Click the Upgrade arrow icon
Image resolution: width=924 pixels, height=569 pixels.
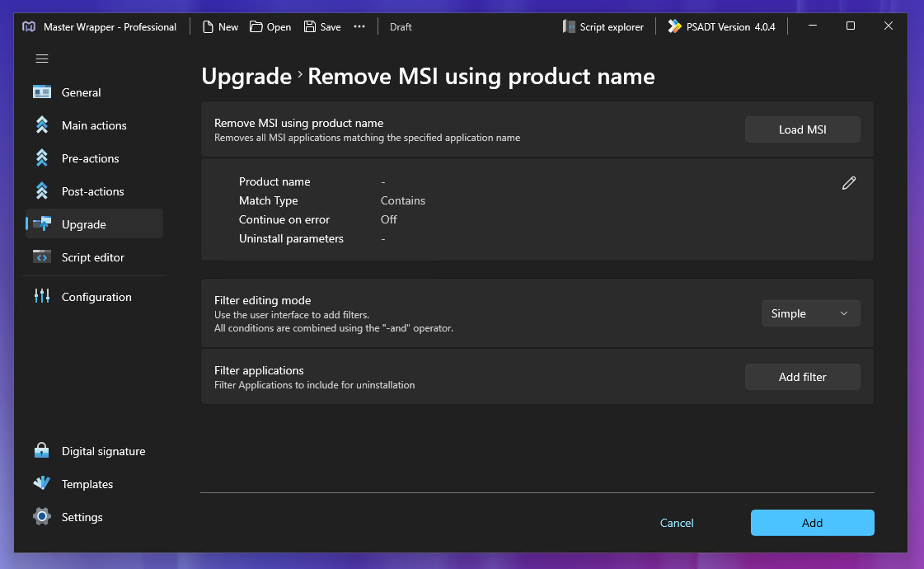[42, 224]
